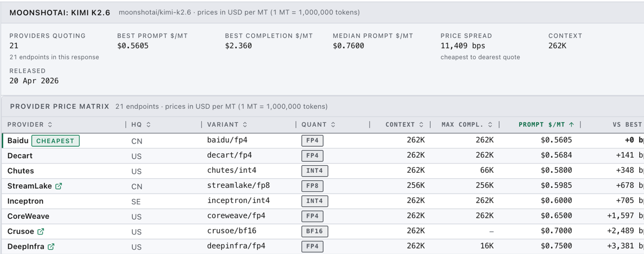Click the 256K context value for StreamLake

click(x=416, y=186)
